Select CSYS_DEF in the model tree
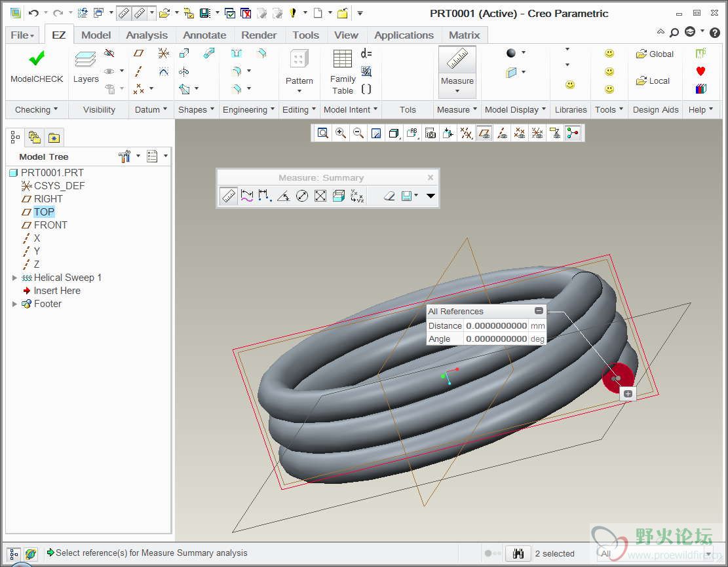 coord(59,186)
